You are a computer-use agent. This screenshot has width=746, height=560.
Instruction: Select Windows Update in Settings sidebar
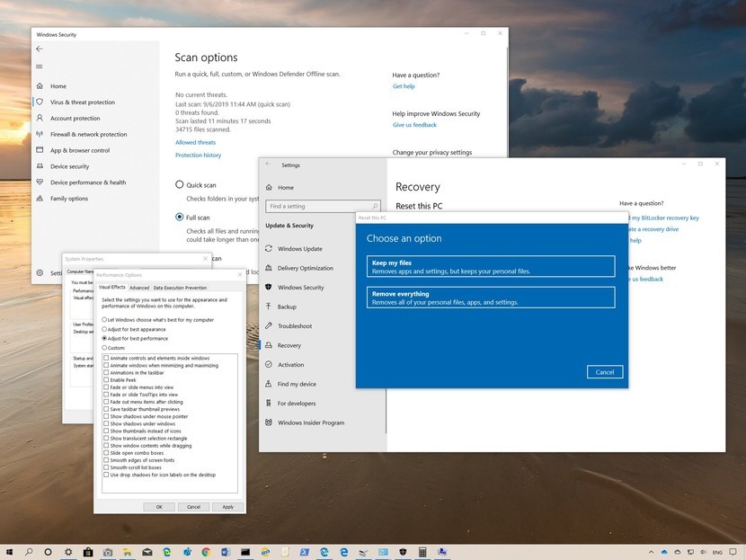300,248
